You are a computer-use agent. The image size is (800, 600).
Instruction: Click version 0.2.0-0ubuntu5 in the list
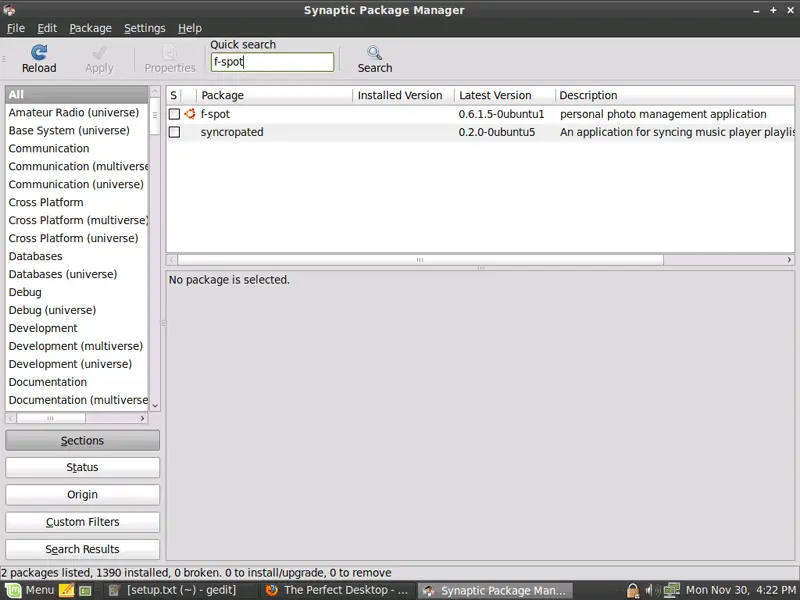[497, 132]
